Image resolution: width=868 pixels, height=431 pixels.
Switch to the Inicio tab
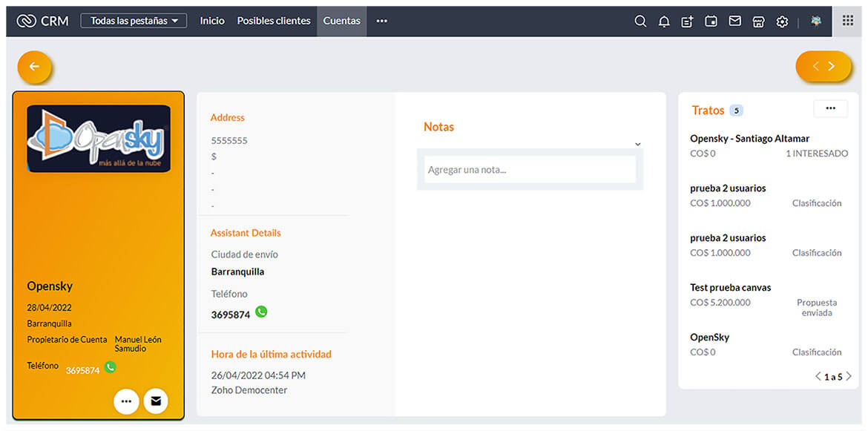[213, 21]
